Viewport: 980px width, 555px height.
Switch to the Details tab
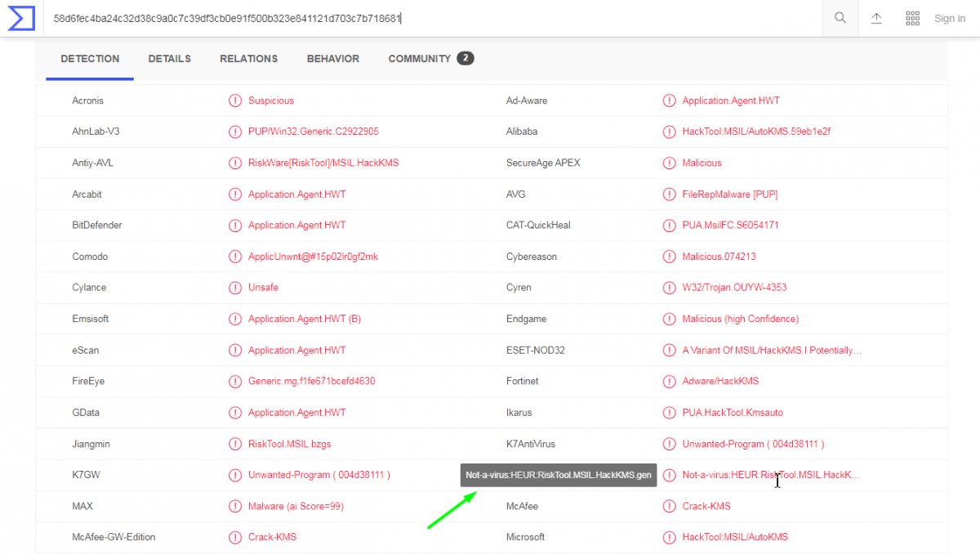click(x=169, y=59)
